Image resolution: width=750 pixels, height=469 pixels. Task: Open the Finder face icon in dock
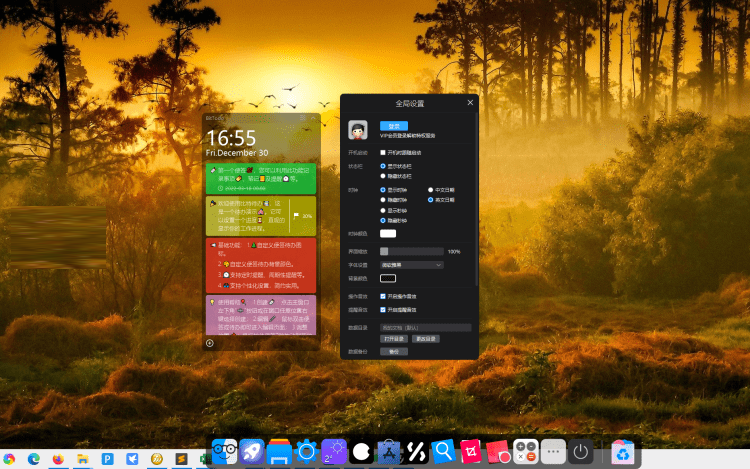click(224, 451)
